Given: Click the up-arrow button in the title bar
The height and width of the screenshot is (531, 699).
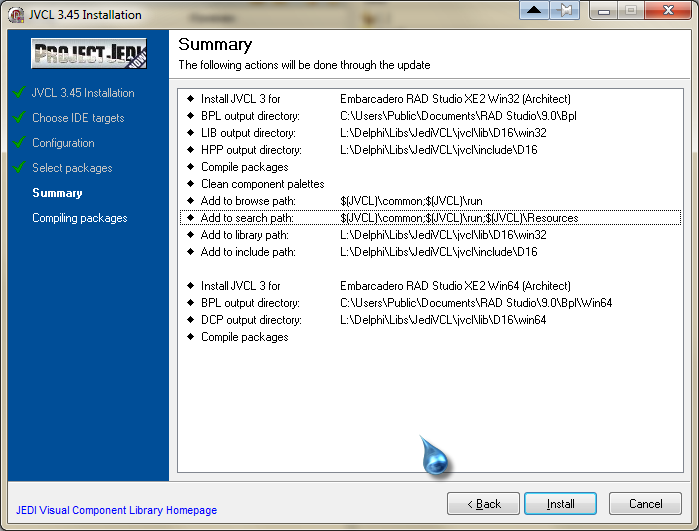Looking at the screenshot, I should (535, 11).
